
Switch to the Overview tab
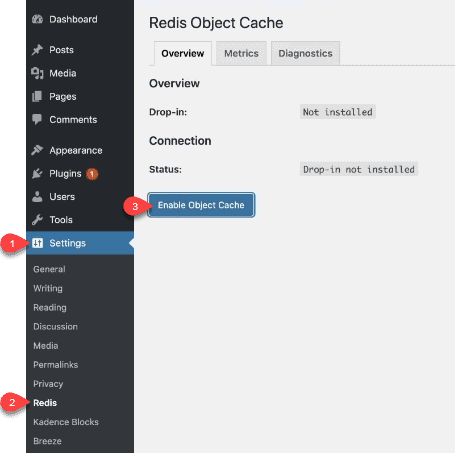pyautogui.click(x=183, y=53)
